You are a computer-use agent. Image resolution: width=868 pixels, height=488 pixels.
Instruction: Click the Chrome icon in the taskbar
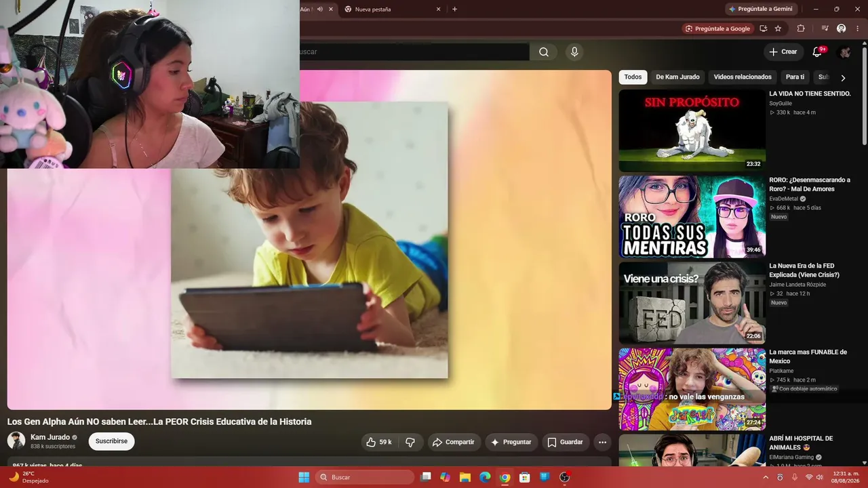point(505,477)
